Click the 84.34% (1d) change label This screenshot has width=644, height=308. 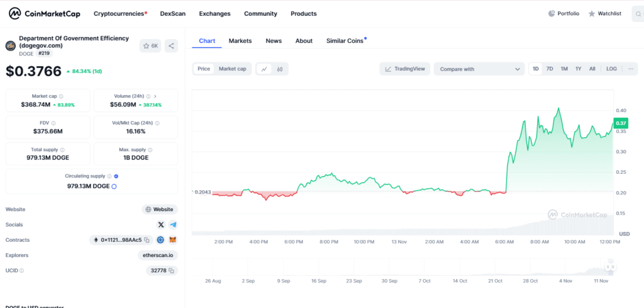click(84, 71)
